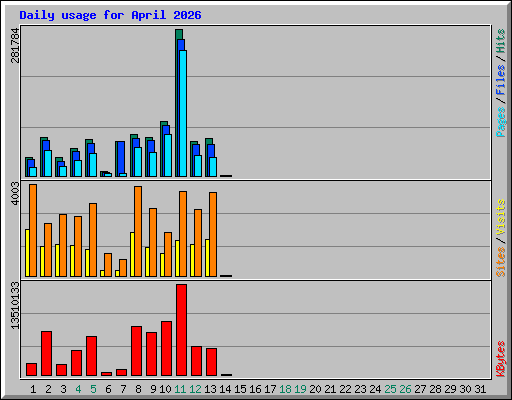
Task: Click day label 26 on x-axis
Action: tap(405, 389)
